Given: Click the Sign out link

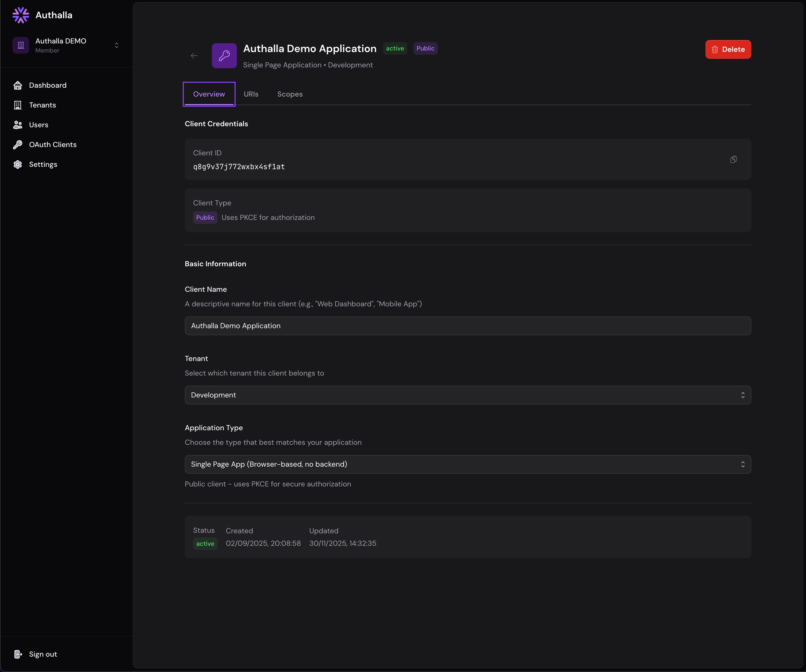Looking at the screenshot, I should point(43,654).
